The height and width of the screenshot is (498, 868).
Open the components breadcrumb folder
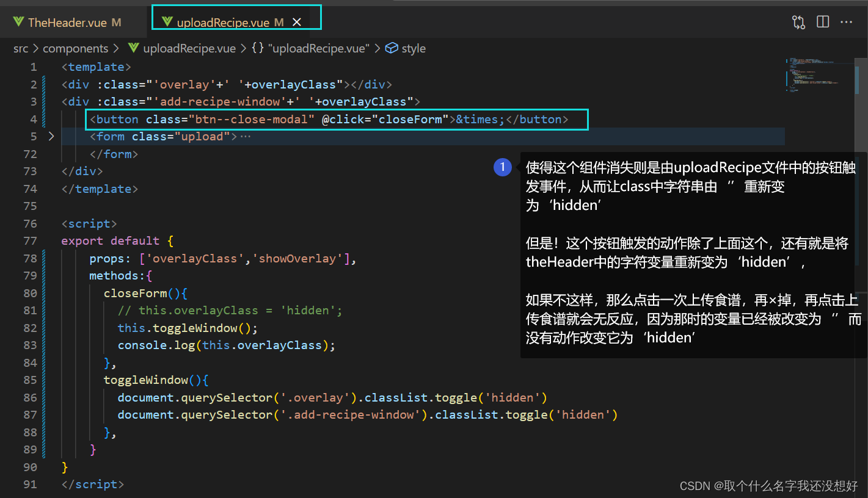(x=75, y=48)
